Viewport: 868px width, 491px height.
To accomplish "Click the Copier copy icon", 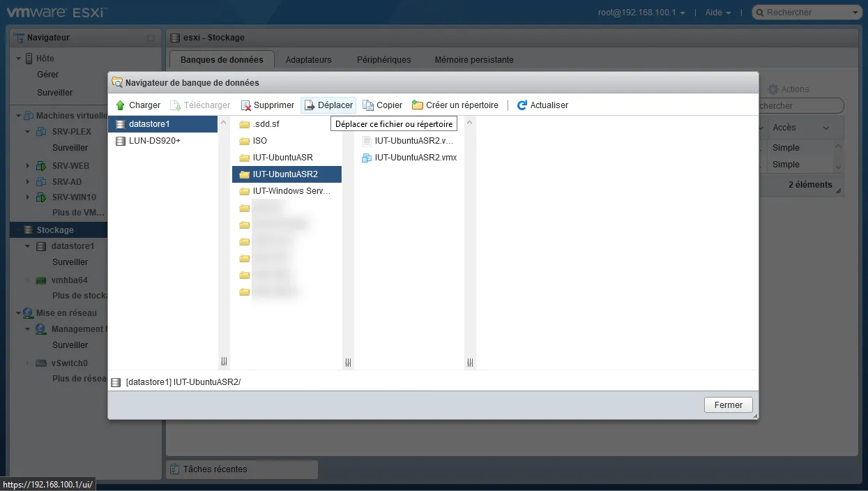I will (368, 105).
